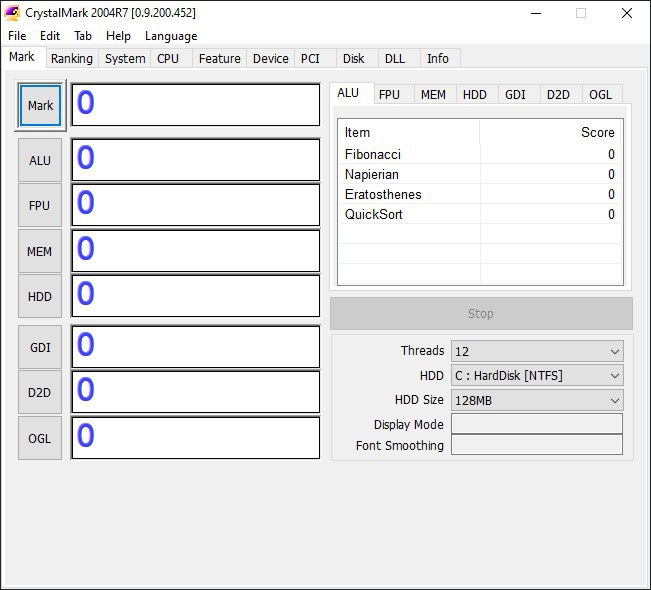Viewport: 651px width, 590px height.
Task: Click the Display Mode field
Action: coord(537,424)
